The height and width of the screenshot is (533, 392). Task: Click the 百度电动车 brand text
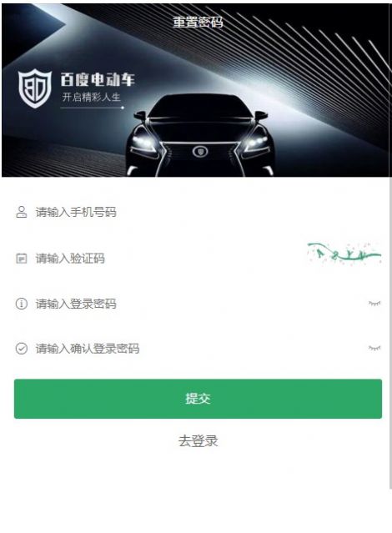(98, 79)
